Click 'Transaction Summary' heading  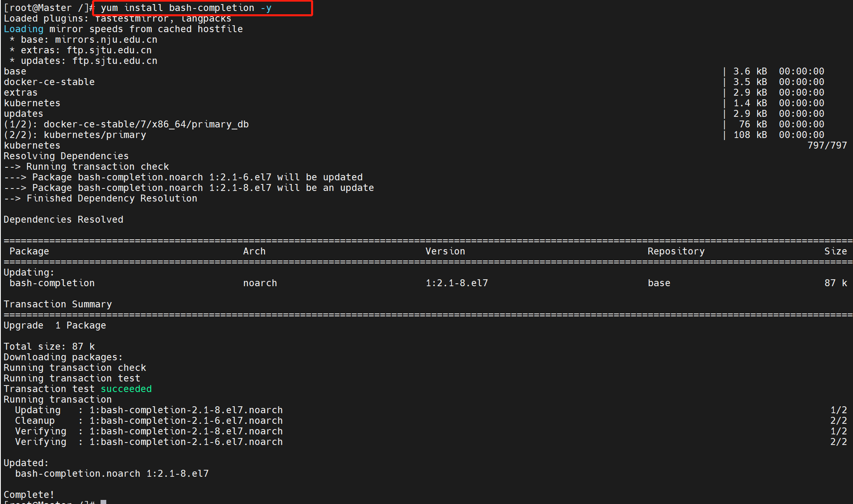click(57, 304)
